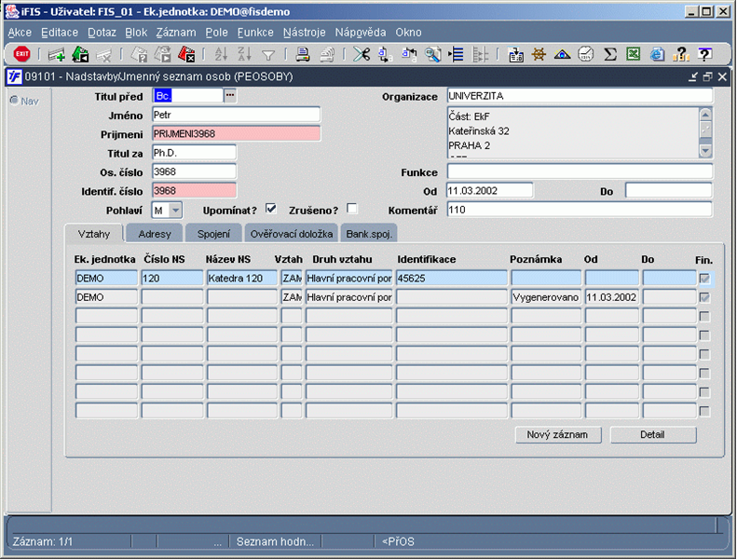Open the Nápověda menu
This screenshot has width=737, height=560.
[360, 33]
